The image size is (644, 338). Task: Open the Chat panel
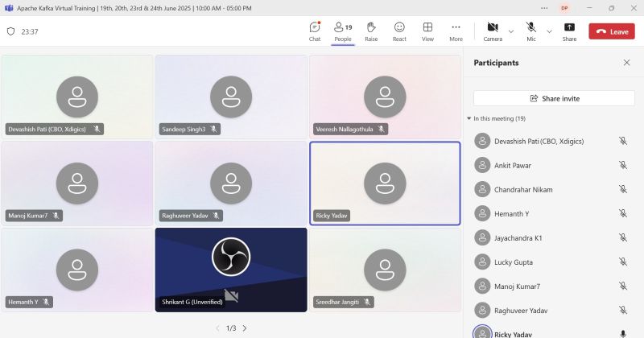(315, 31)
